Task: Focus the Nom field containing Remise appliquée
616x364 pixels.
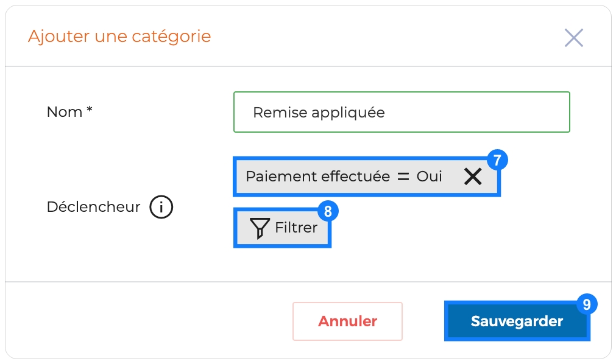Action: tap(402, 112)
